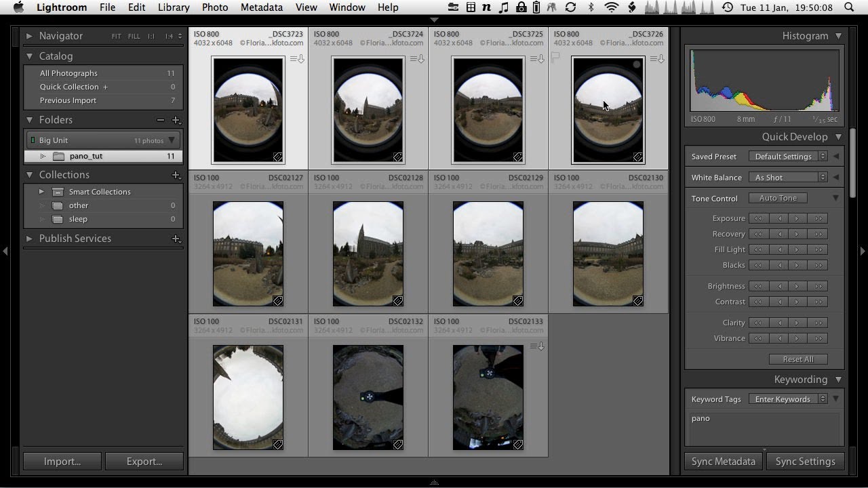868x488 pixels.
Task: Select the DSC02131 sky thumbnail
Action: pos(248,397)
